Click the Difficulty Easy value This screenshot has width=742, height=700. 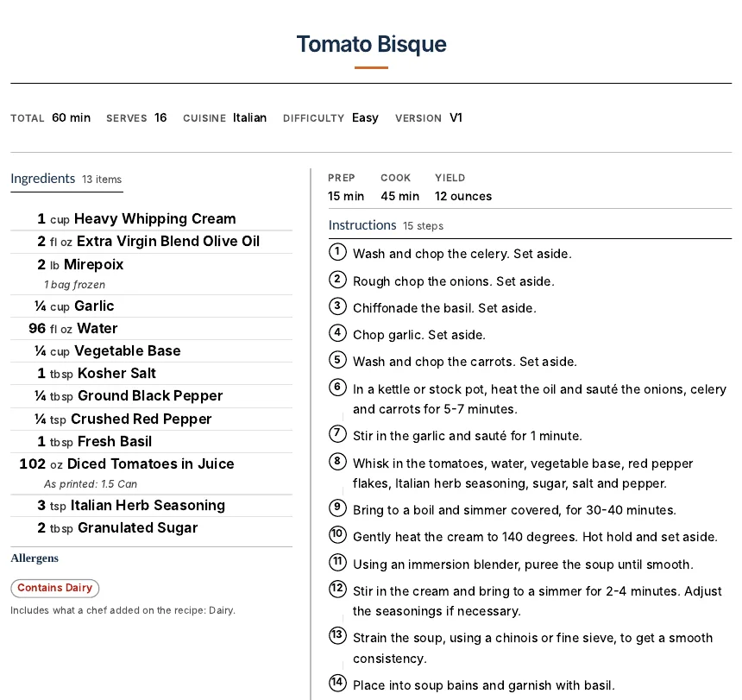[x=365, y=118]
